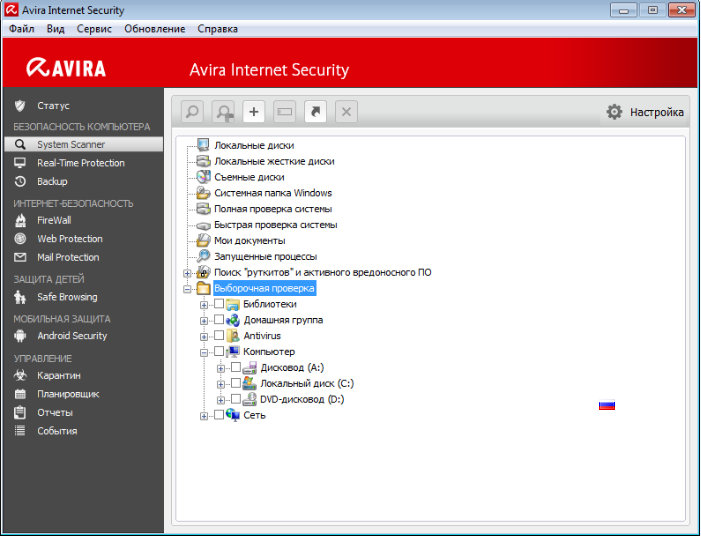Click the magnifier icon beside System Scanner
The height and width of the screenshot is (536, 701).
20,144
